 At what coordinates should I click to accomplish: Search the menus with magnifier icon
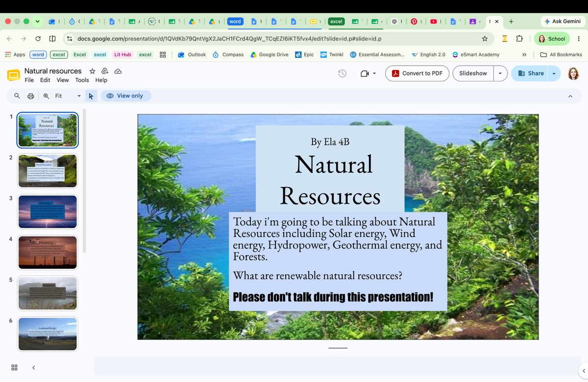pos(17,96)
